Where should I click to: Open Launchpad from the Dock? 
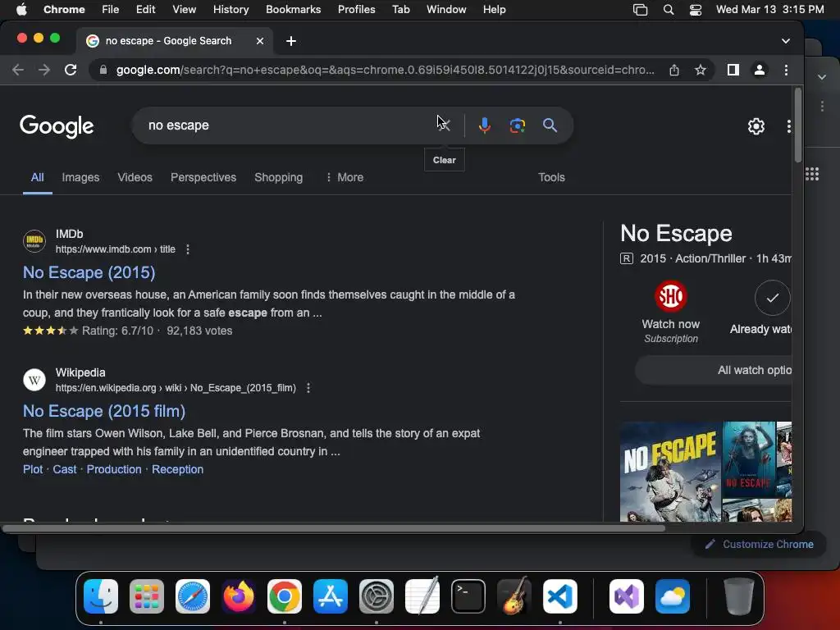coord(147,596)
